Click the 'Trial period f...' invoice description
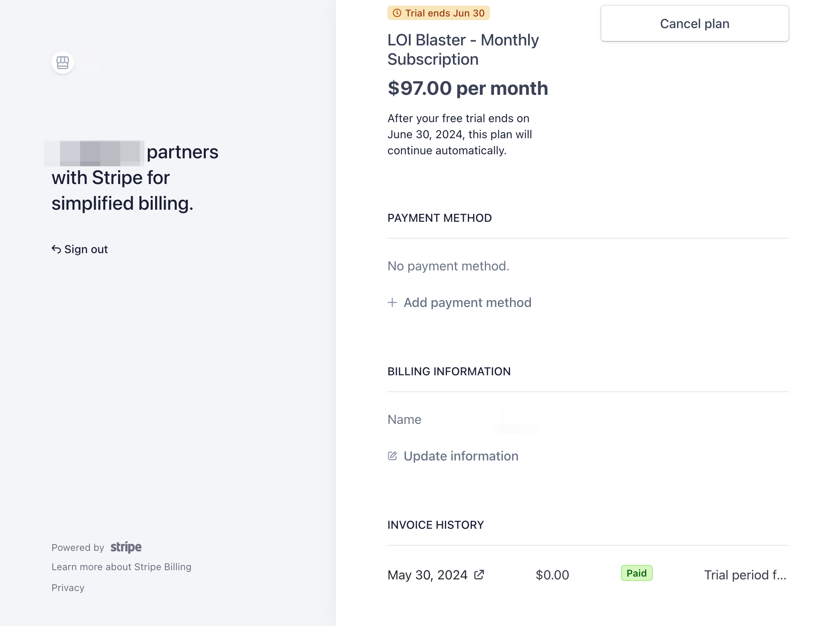 pos(745,575)
